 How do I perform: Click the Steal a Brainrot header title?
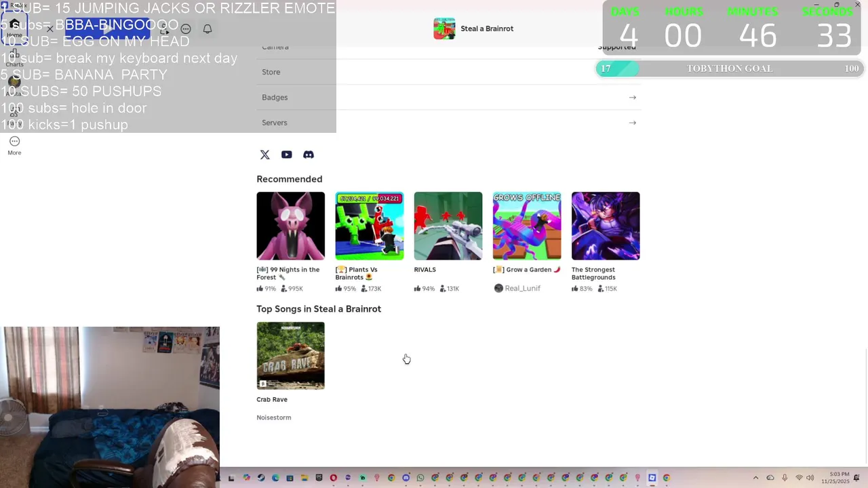[487, 28]
